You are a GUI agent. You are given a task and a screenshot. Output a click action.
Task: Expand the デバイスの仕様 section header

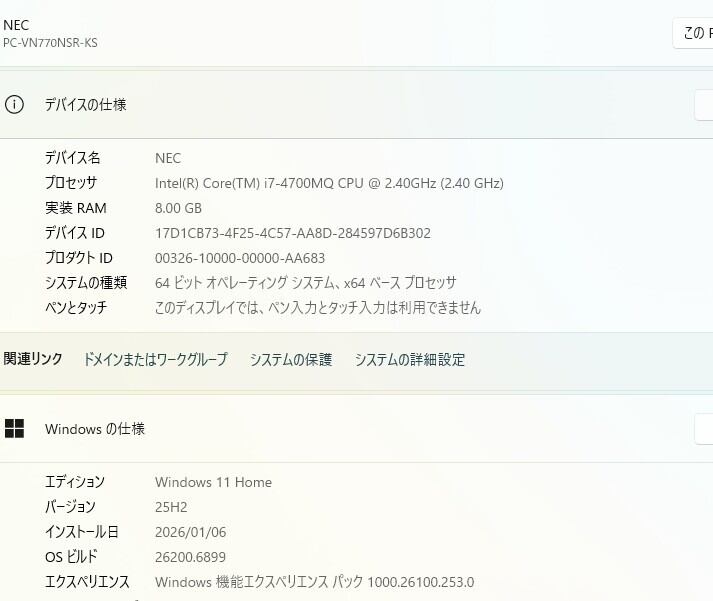click(x=356, y=105)
